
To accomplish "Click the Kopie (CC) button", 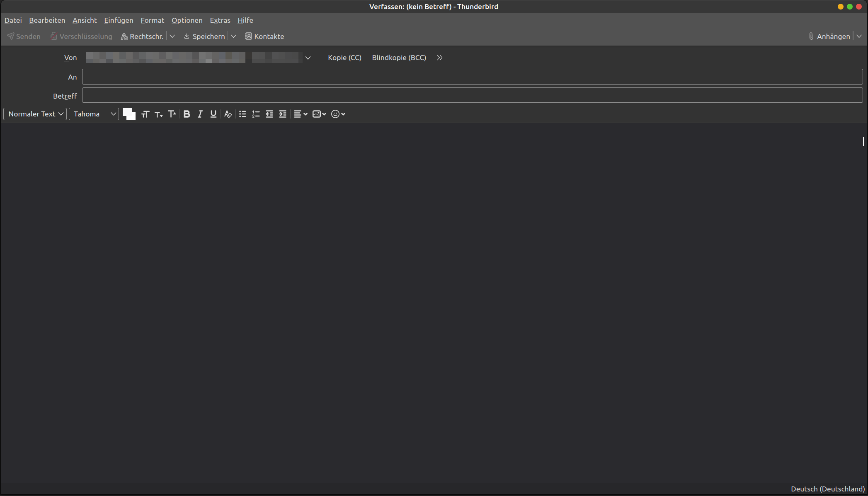I will point(344,58).
